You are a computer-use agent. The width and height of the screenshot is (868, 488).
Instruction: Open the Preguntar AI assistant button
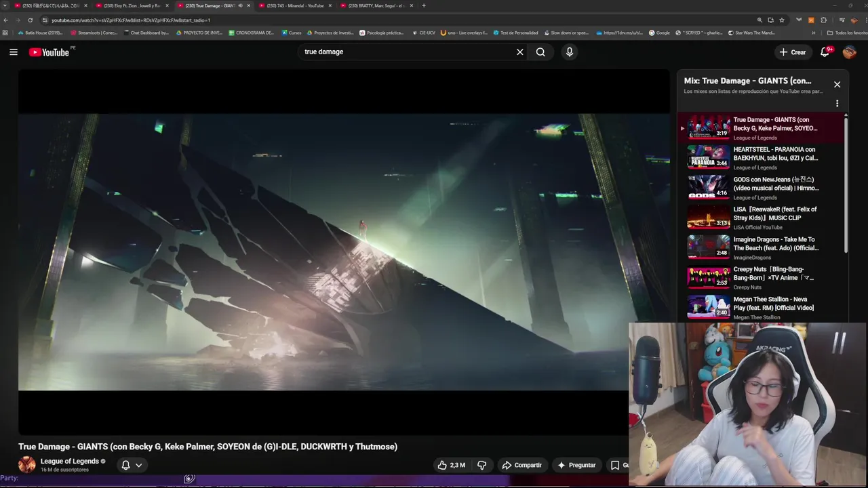576,465
